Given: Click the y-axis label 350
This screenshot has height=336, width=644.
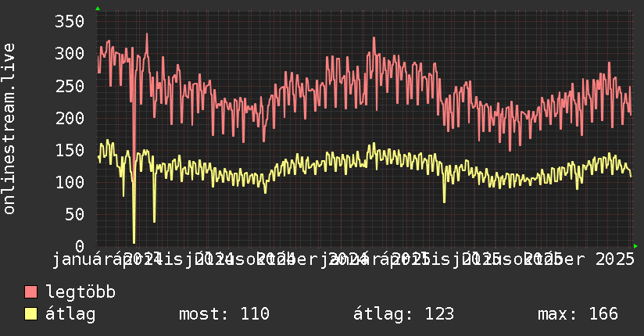Looking at the screenshot, I should pos(70,21).
